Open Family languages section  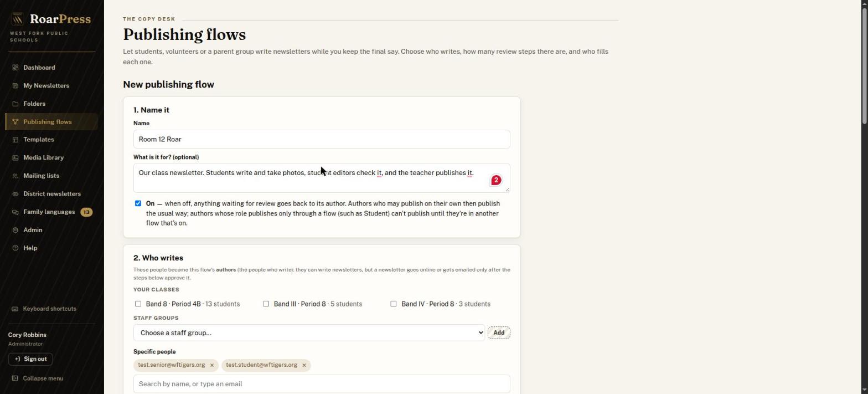tap(52, 212)
